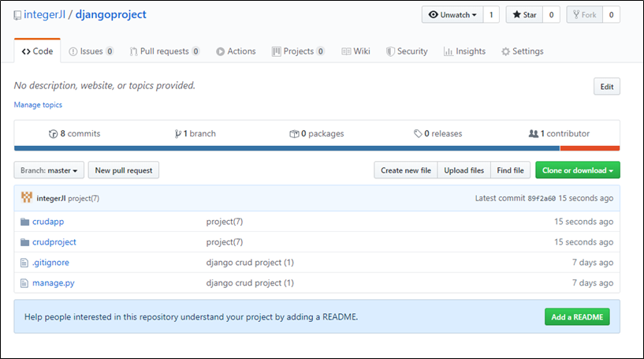The width and height of the screenshot is (644, 359).
Task: Click Create new file button
Action: (406, 170)
